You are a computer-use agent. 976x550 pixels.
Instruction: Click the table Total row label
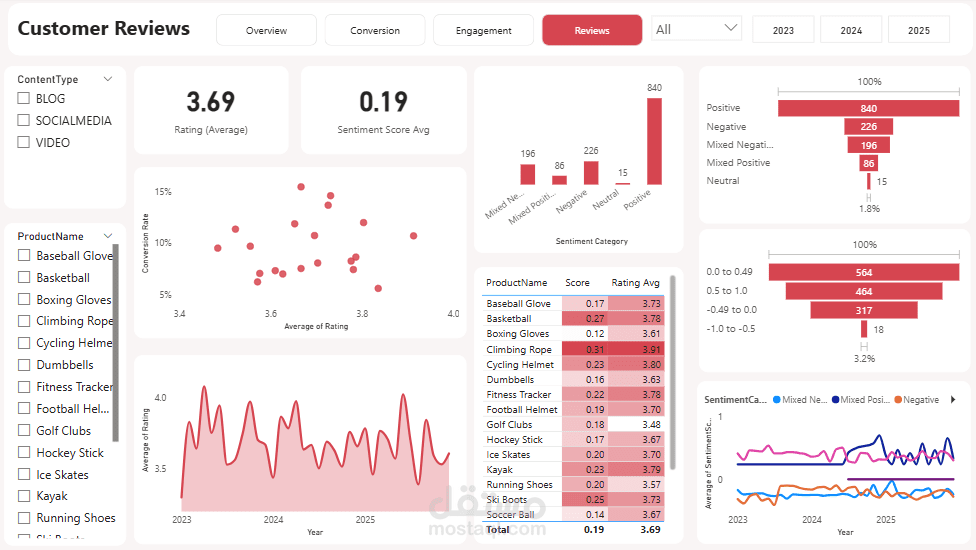[x=498, y=529]
